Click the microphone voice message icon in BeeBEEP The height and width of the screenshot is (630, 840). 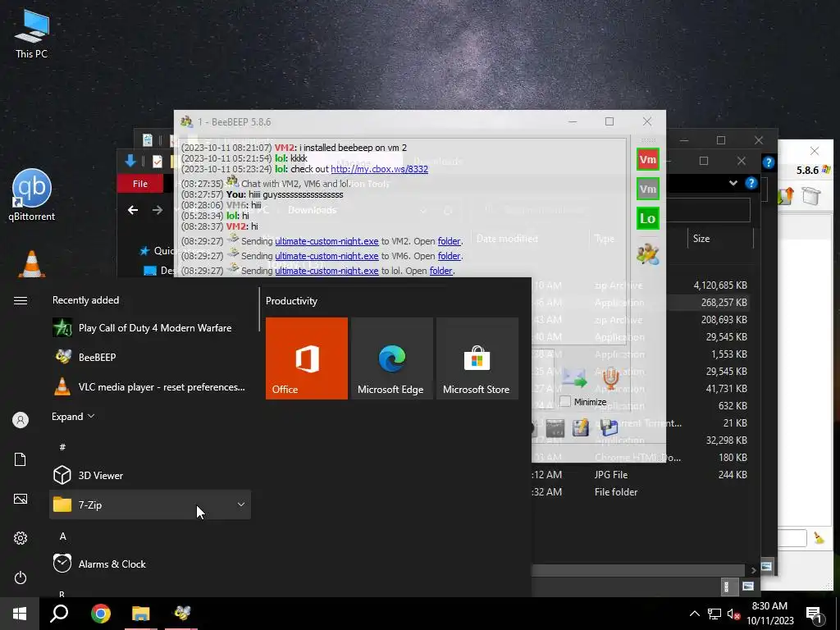coord(610,378)
